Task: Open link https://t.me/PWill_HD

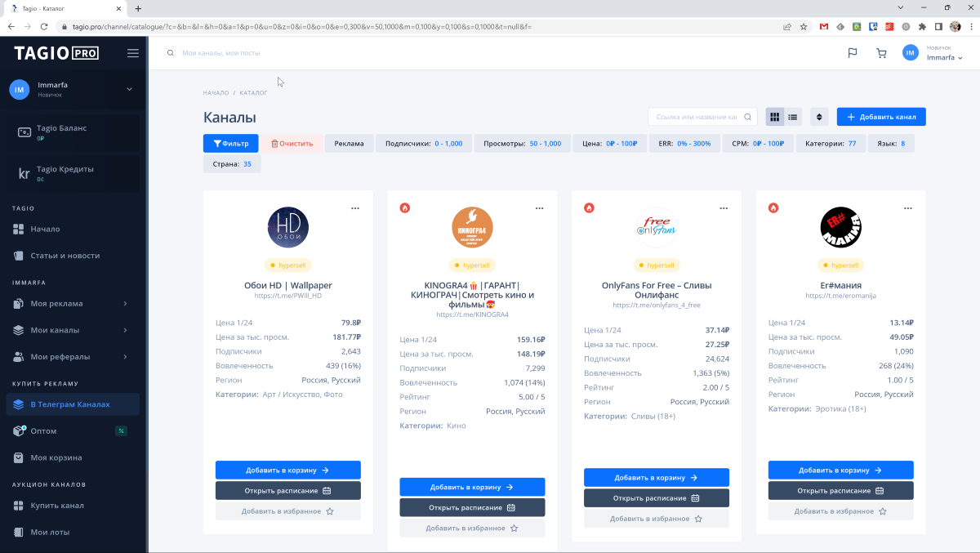Action: point(288,296)
